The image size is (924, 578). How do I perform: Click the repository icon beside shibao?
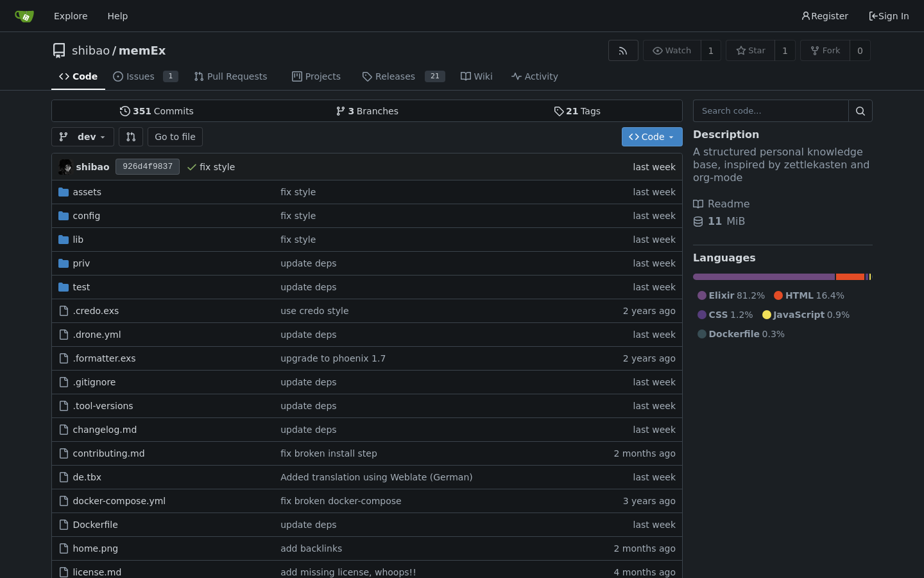59,51
